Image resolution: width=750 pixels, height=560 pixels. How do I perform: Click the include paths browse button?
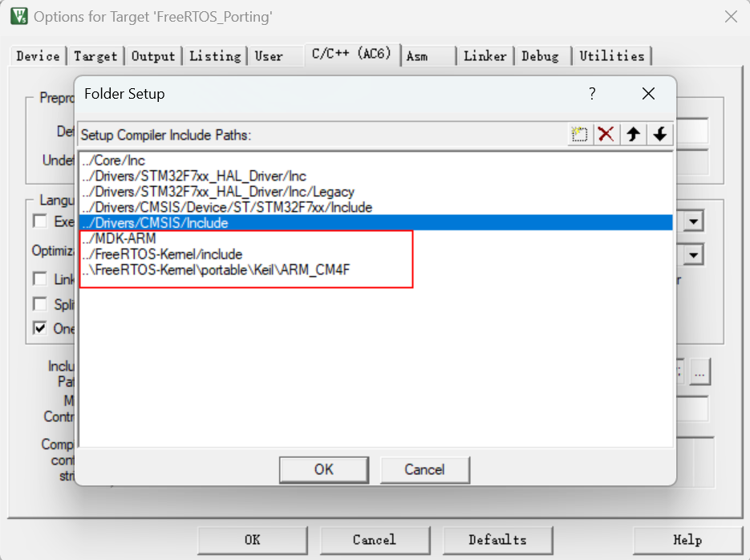pos(699,372)
